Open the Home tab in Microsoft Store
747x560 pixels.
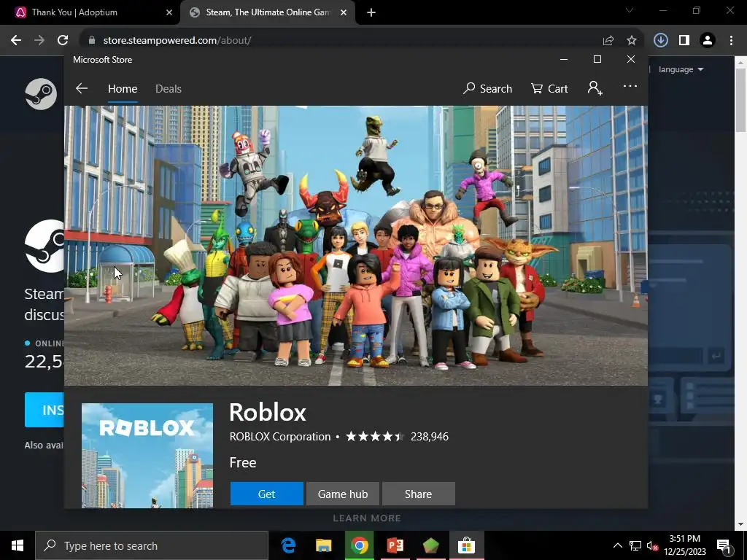[x=123, y=88]
